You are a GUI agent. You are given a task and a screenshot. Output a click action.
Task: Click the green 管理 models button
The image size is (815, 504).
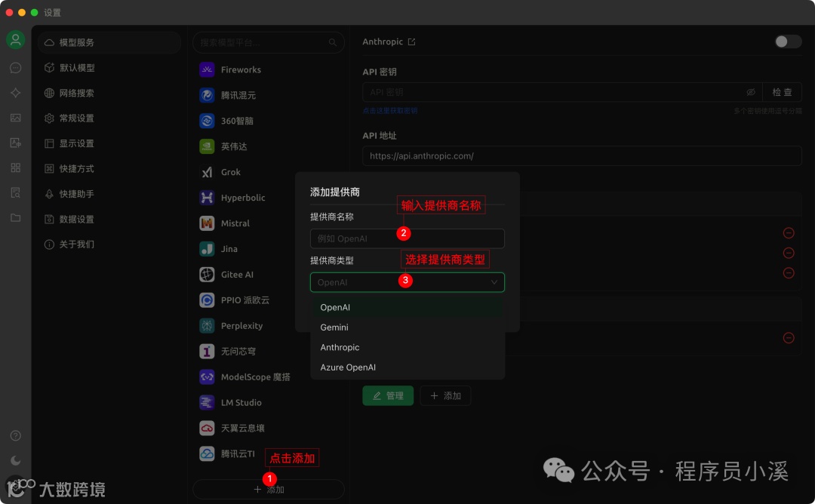pyautogui.click(x=388, y=395)
